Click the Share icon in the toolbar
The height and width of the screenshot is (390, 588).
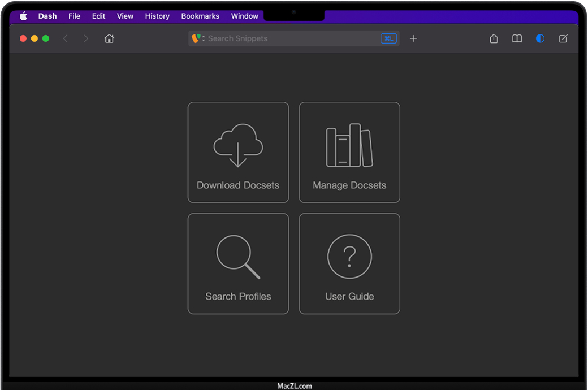tap(494, 38)
